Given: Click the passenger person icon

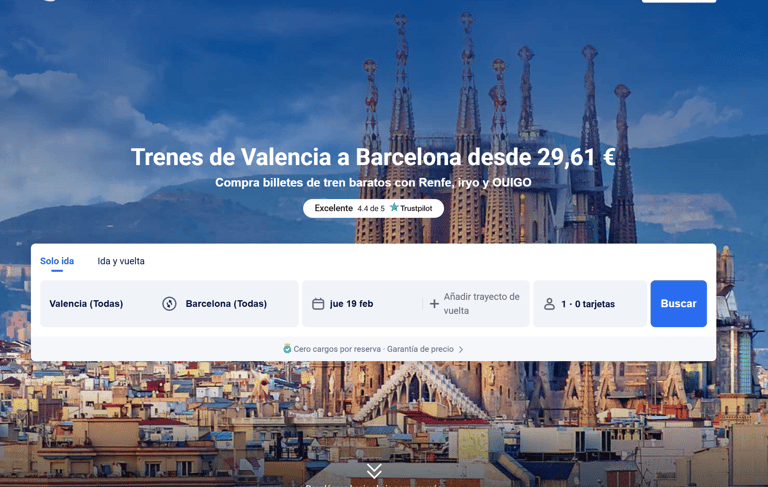Looking at the screenshot, I should (549, 304).
